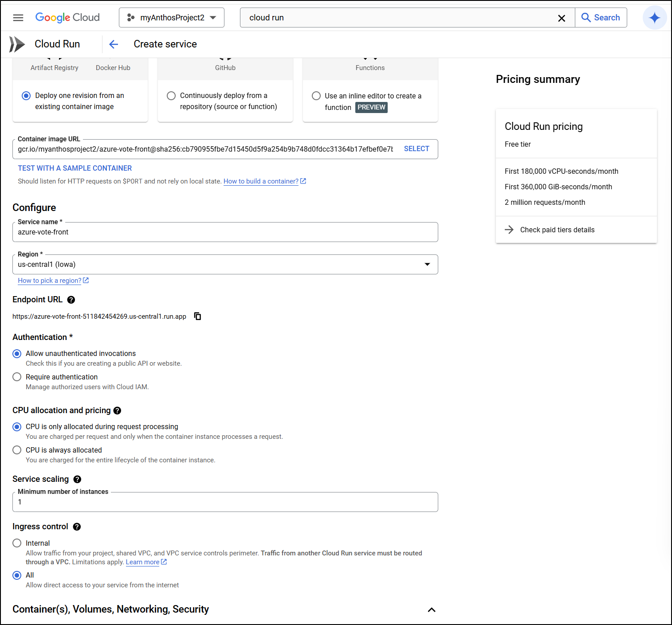Click the Search button
Image resolution: width=672 pixels, height=625 pixels.
pyautogui.click(x=601, y=18)
